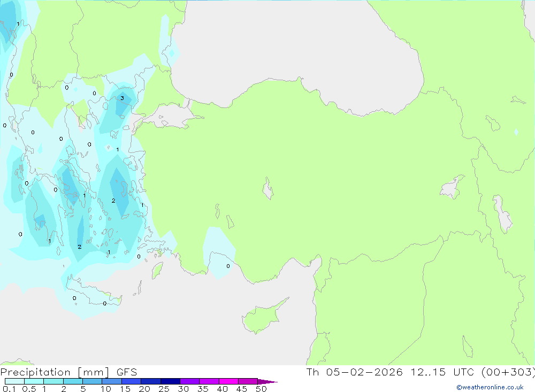Click the legend scale label "10"
The width and height of the screenshot is (535, 392).
point(105,389)
